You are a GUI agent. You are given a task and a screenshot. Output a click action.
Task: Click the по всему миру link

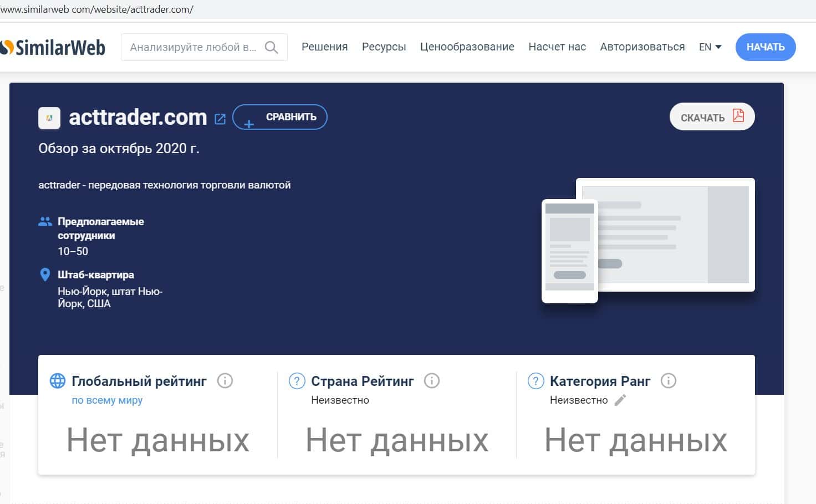click(107, 400)
